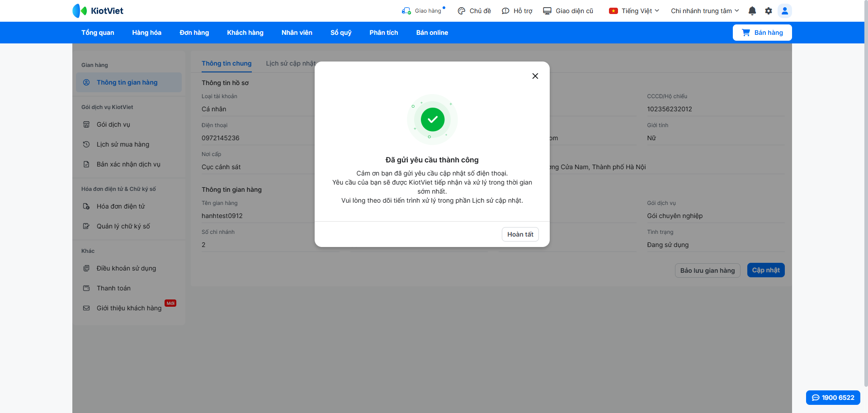Click the Cục cảnh sát value
This screenshot has height=413, width=868.
[221, 167]
